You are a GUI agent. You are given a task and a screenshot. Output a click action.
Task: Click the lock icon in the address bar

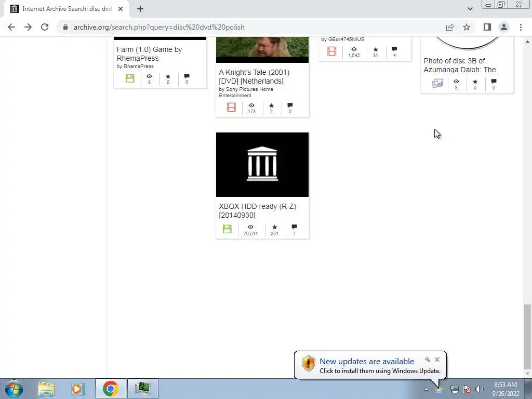pos(65,27)
